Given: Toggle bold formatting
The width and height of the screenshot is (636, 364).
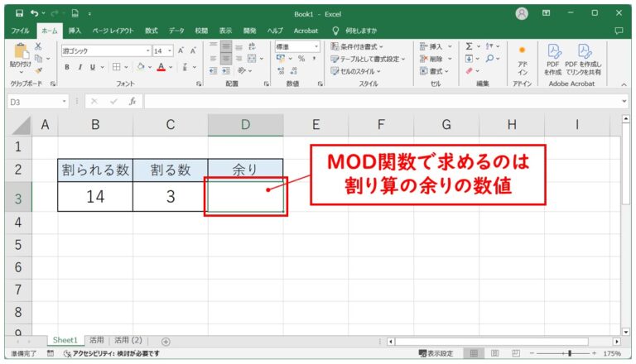Looking at the screenshot, I should click(x=68, y=67).
